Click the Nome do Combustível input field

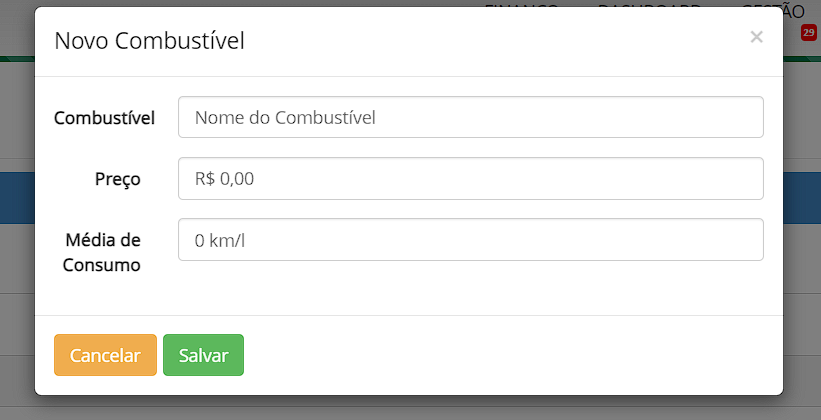pyautogui.click(x=470, y=117)
